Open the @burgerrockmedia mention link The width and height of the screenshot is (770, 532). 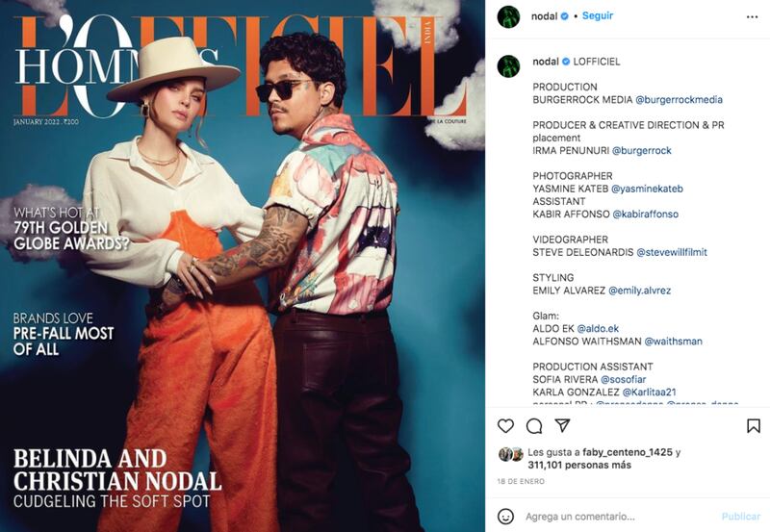(x=679, y=100)
